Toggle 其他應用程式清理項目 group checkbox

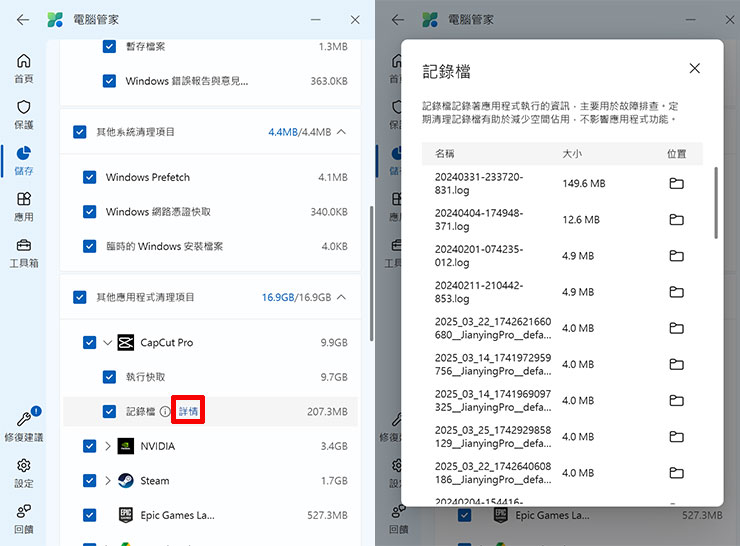pos(80,297)
